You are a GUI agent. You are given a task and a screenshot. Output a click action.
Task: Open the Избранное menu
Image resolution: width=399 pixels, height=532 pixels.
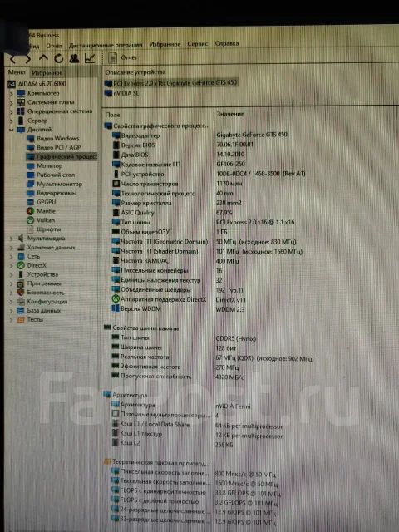(x=165, y=44)
